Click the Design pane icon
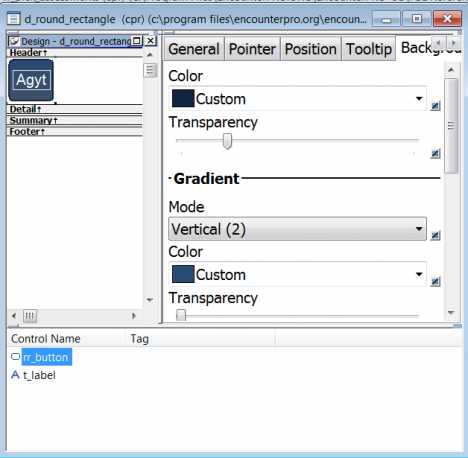 [x=14, y=41]
